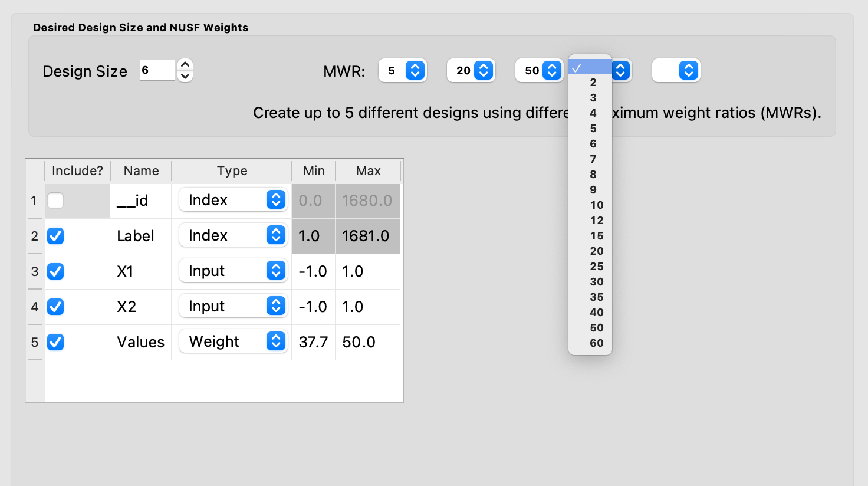This screenshot has height=486, width=868.
Task: Click the Design Size input field
Action: point(157,70)
